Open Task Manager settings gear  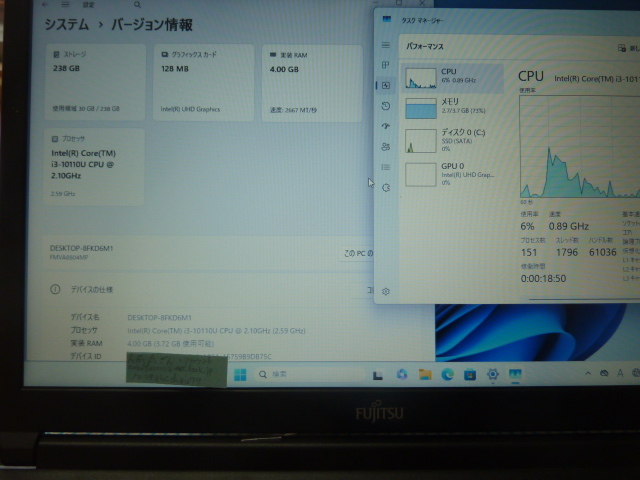point(386,292)
